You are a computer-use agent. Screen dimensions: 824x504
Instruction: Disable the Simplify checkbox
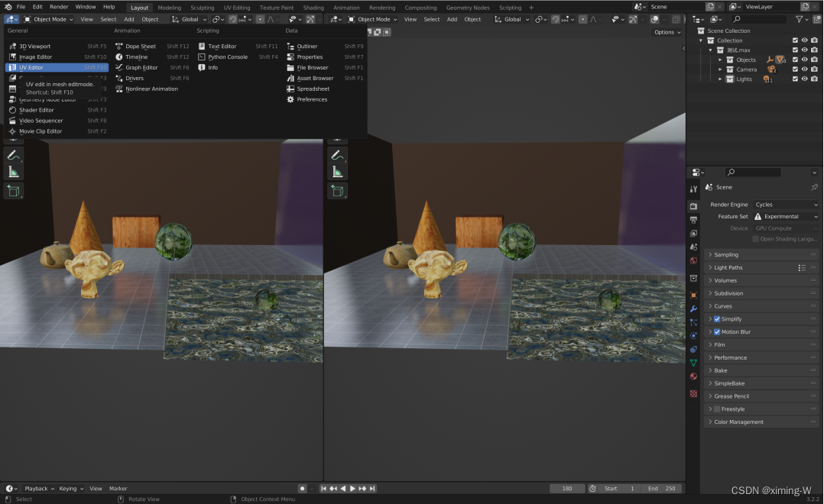(x=717, y=318)
